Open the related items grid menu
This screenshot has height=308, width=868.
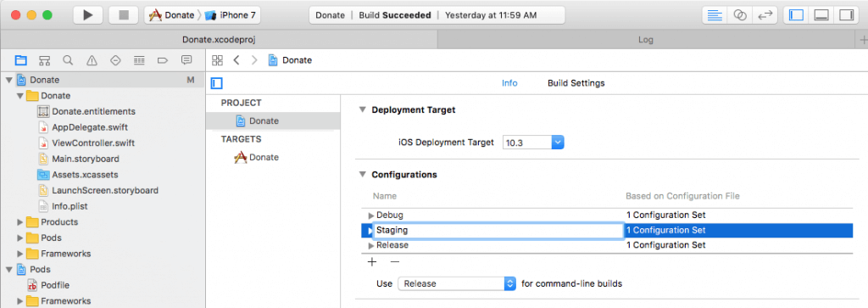218,60
